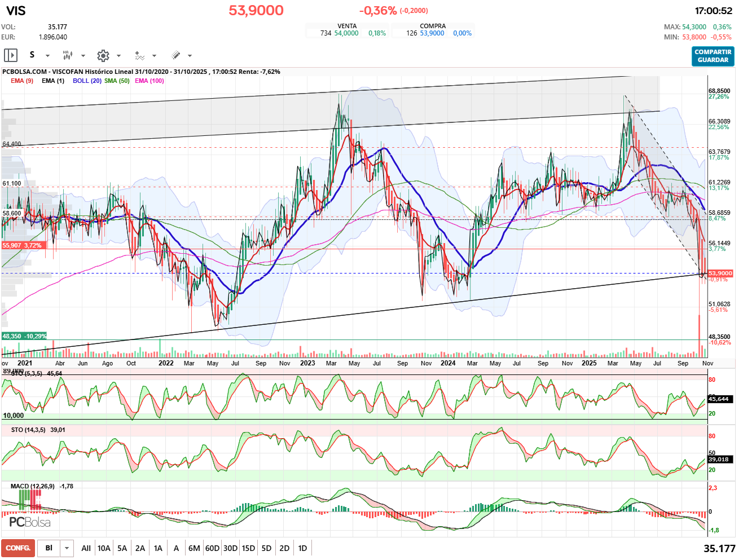The width and height of the screenshot is (743, 560).
Task: Expand the drawing tools dropdown arrow
Action: click(190, 56)
